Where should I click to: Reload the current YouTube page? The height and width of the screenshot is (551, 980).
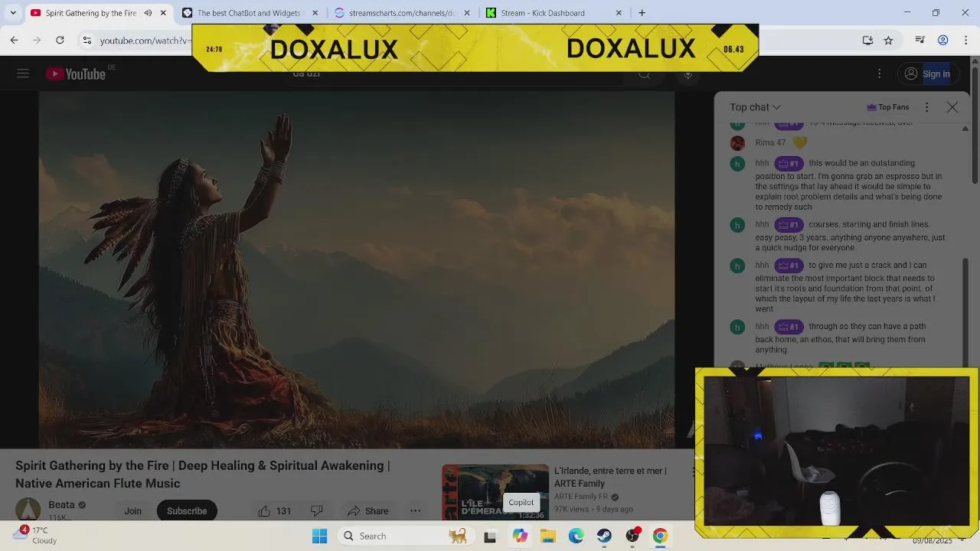click(x=60, y=40)
